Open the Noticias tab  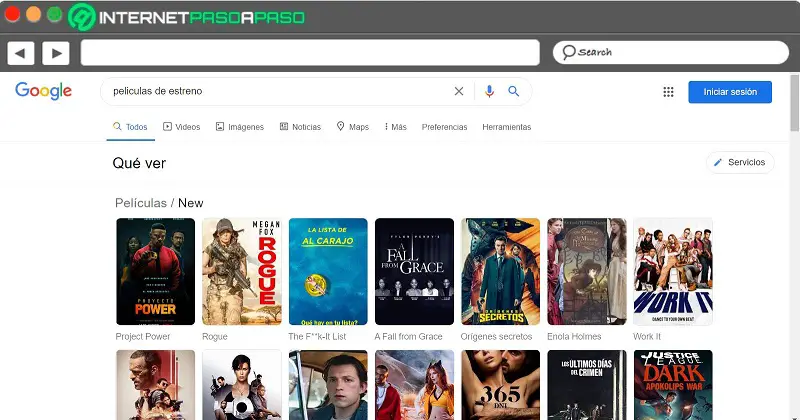(x=301, y=127)
